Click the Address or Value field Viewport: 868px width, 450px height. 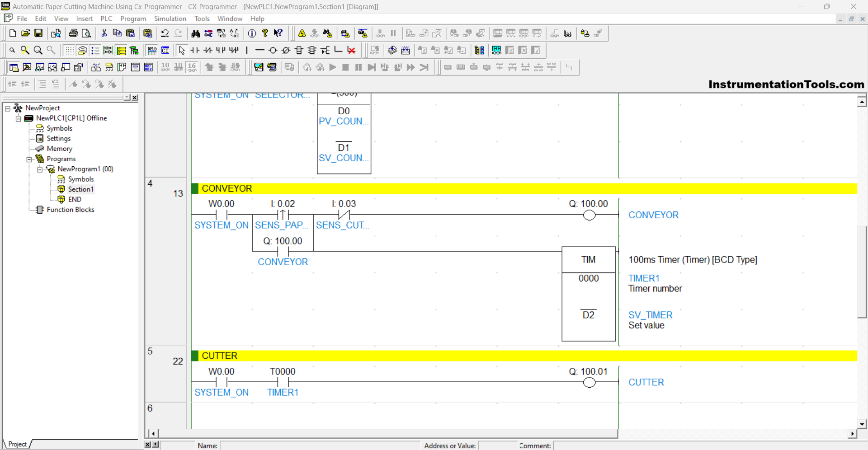click(497, 445)
